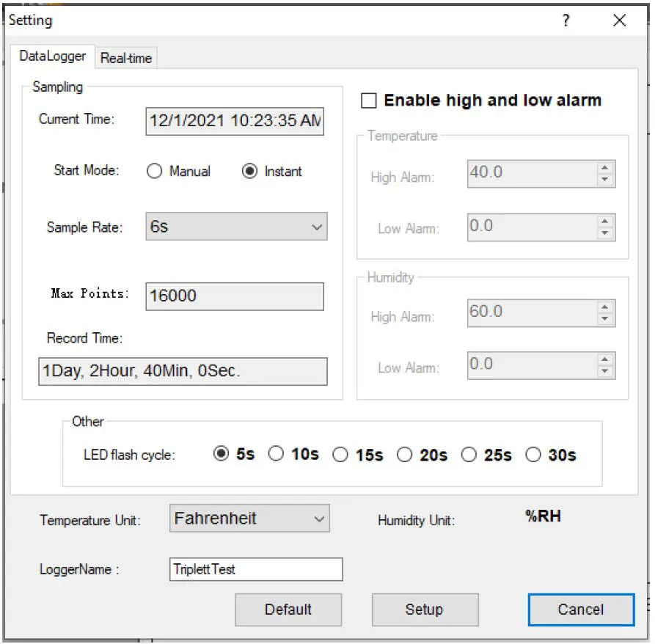This screenshot has height=644, width=655.
Task: Click the Max Points field
Action: pyautogui.click(x=235, y=296)
